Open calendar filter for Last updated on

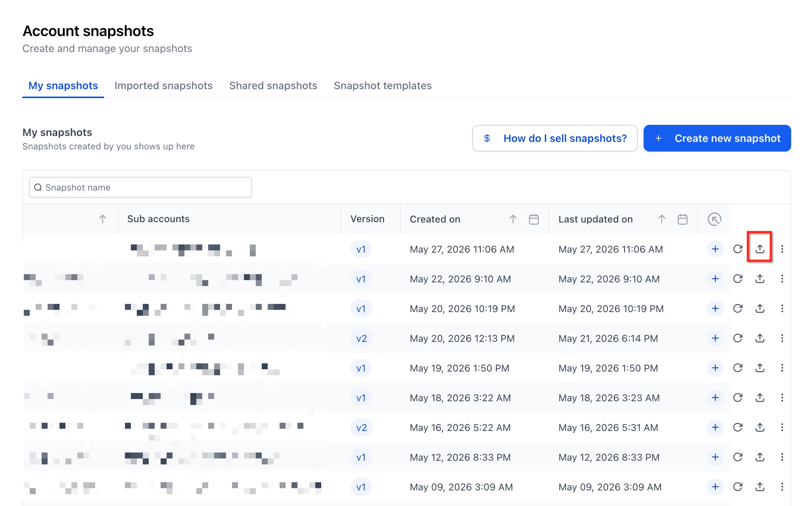[x=683, y=219]
